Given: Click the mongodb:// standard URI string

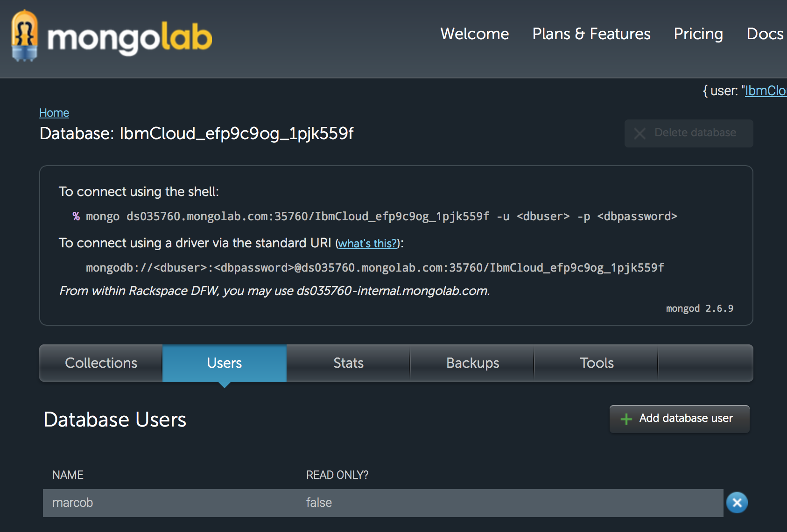Looking at the screenshot, I should point(375,268).
